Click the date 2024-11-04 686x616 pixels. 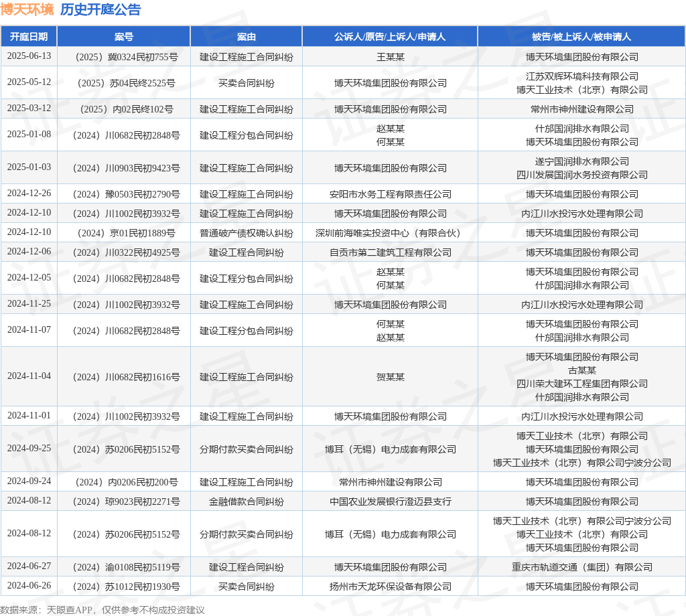[29, 376]
